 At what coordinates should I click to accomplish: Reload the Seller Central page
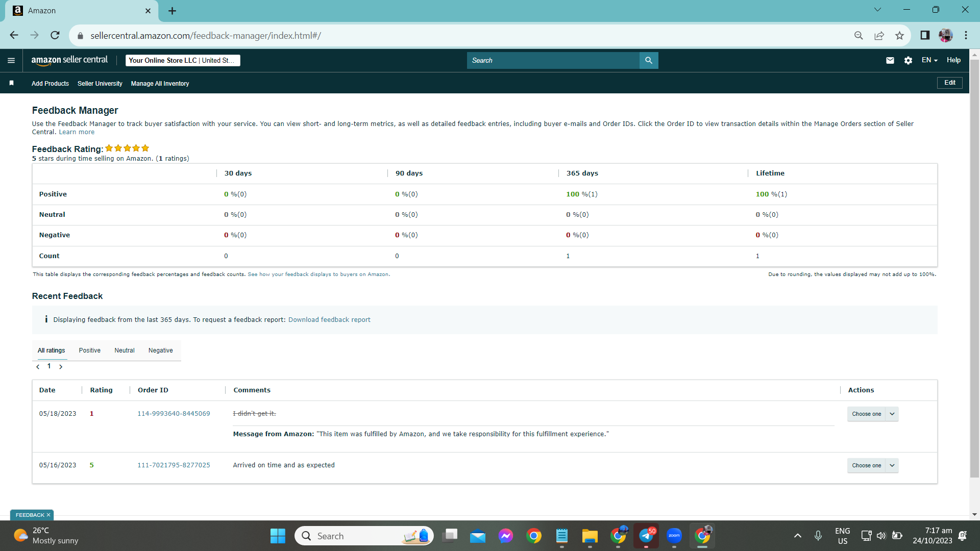pos(55,35)
